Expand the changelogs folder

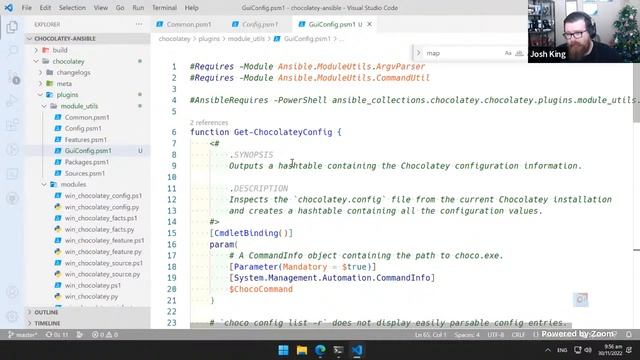point(87,72)
